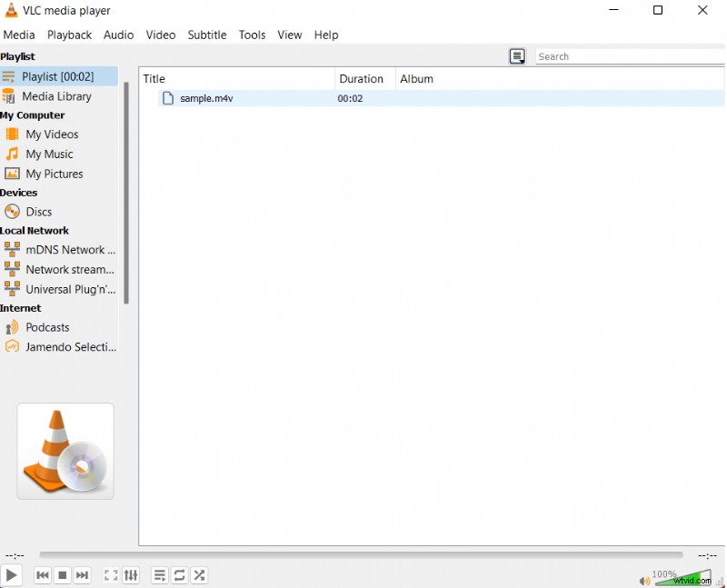The height and width of the screenshot is (588, 727).
Task: Enable random shuffle playback
Action: 200,575
